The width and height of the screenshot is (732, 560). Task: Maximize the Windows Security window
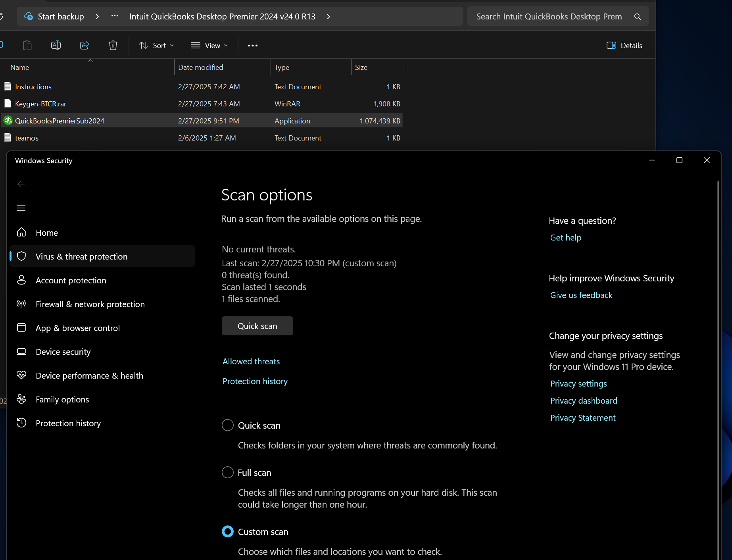click(679, 160)
